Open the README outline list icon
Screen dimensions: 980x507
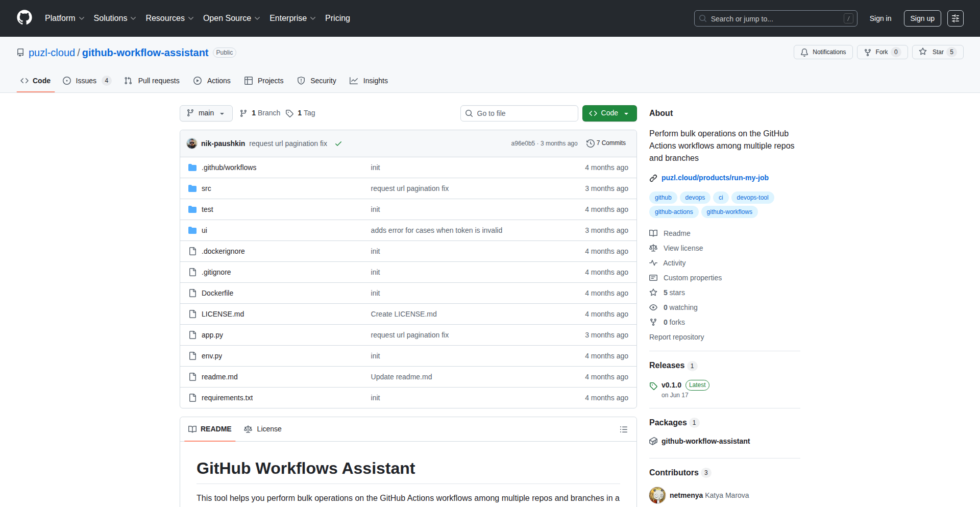(624, 429)
